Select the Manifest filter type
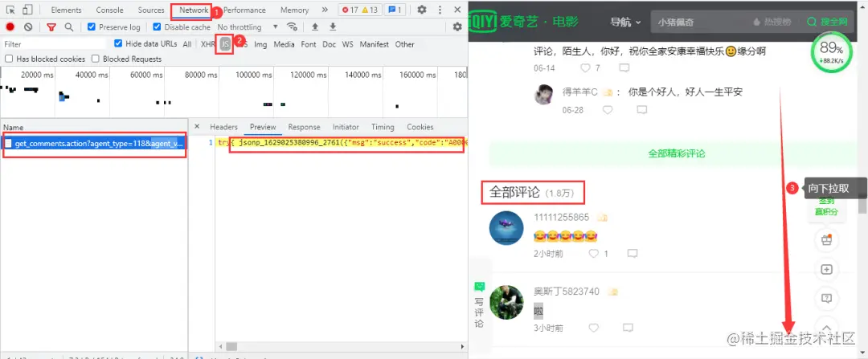Screen dimensions: 868x359 tap(375, 44)
